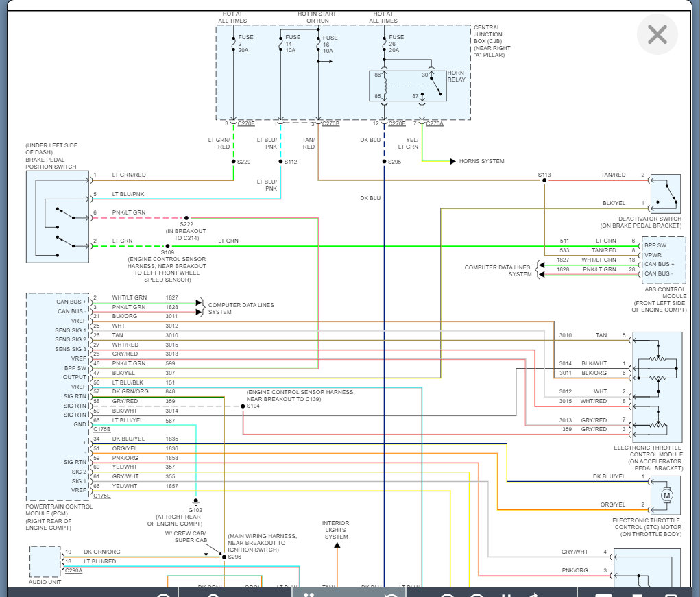This screenshot has width=700, height=597.
Task: Select connector label C270B
Action: pyautogui.click(x=331, y=123)
